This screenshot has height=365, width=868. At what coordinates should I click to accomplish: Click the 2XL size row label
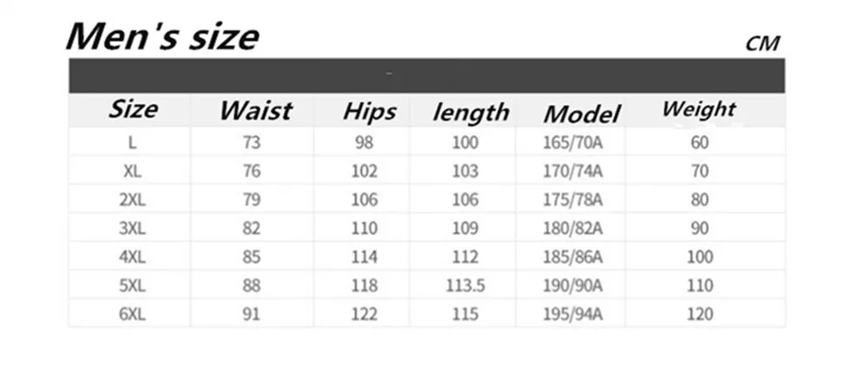132,200
